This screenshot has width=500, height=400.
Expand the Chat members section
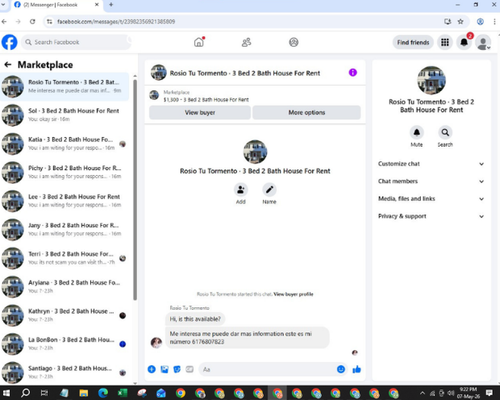tap(431, 181)
